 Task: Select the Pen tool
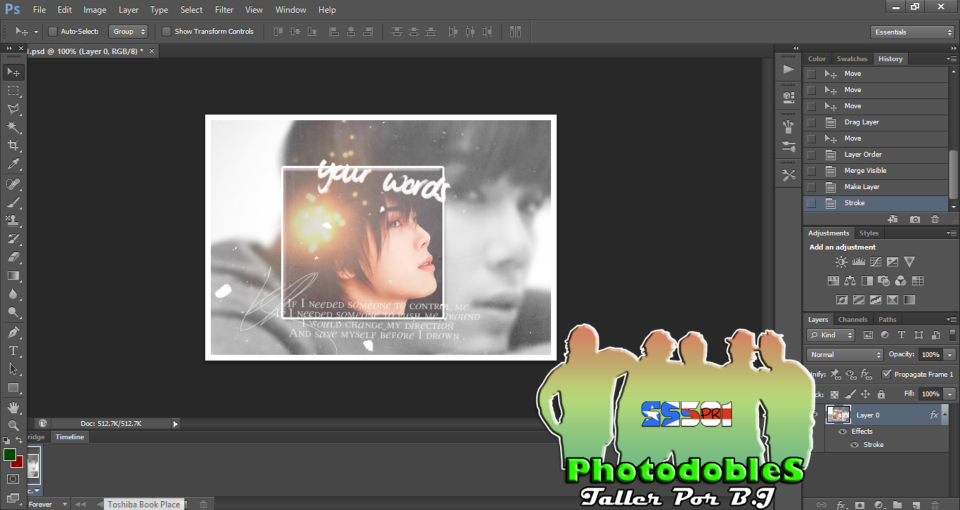[13, 332]
